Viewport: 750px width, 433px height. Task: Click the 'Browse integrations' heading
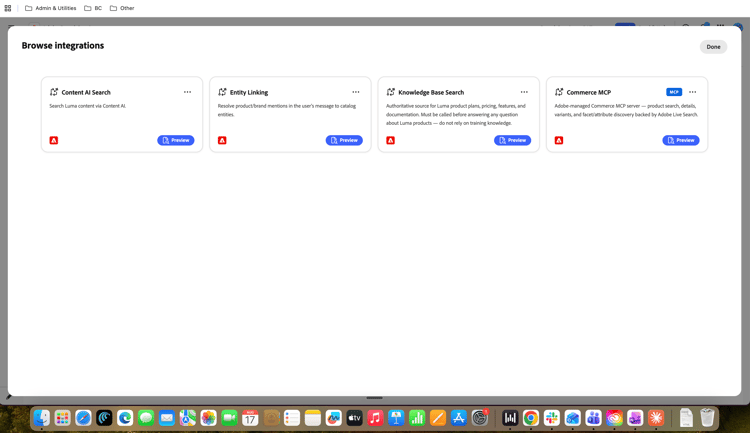coord(63,45)
